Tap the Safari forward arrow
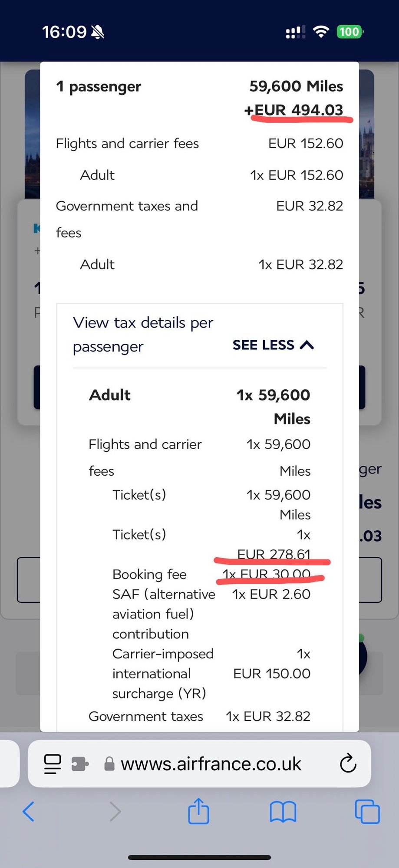 (x=115, y=811)
